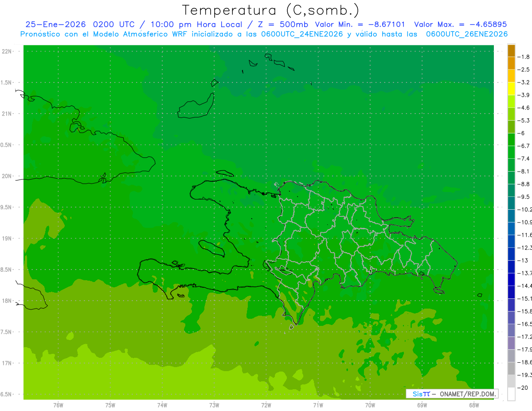The height and width of the screenshot is (411, 532).
Task: Click the '10:00 pm Hora Local' text
Action: [x=197, y=24]
